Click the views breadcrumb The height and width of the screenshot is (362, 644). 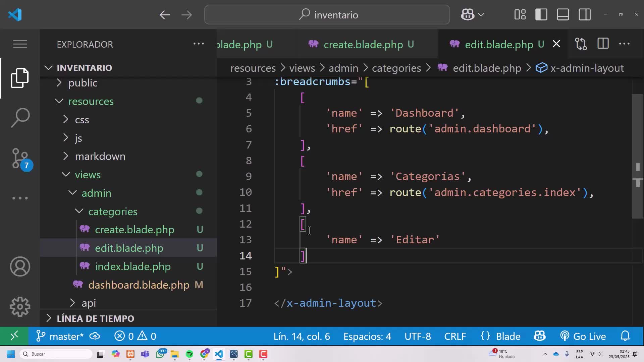(302, 68)
